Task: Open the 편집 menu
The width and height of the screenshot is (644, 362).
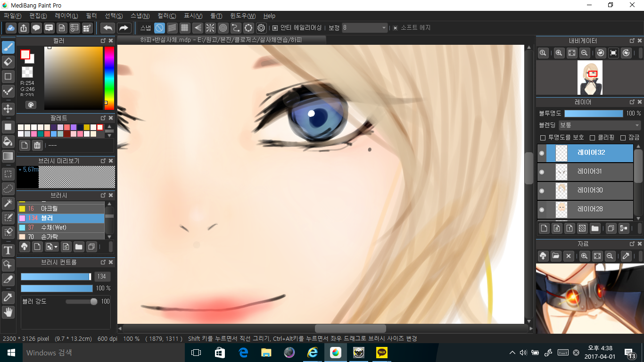Action: [38, 16]
